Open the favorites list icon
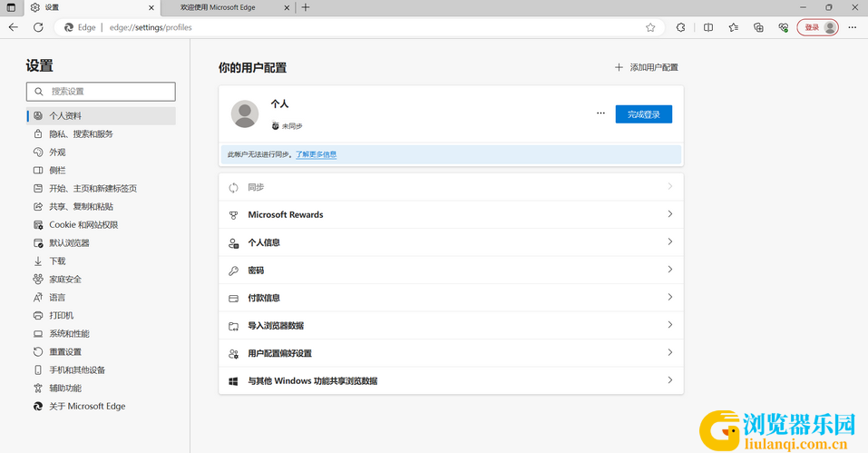The width and height of the screenshot is (868, 453). point(734,27)
